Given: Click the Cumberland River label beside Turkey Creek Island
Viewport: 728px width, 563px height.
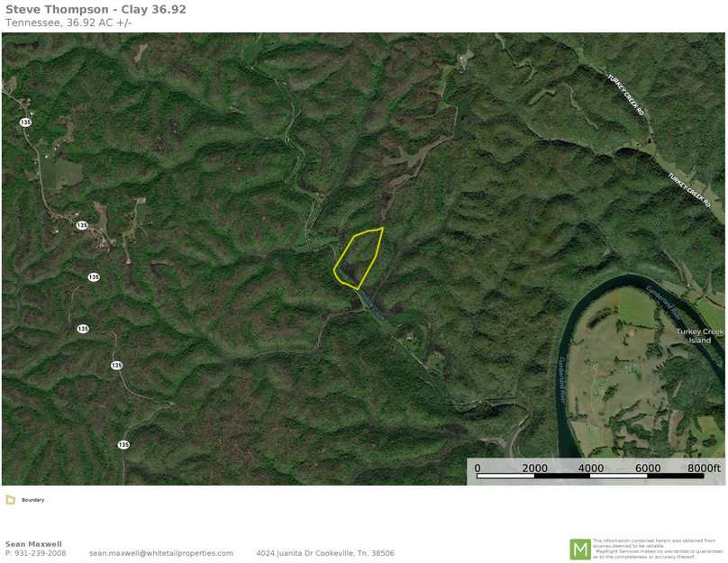Looking at the screenshot, I should pyautogui.click(x=664, y=303).
